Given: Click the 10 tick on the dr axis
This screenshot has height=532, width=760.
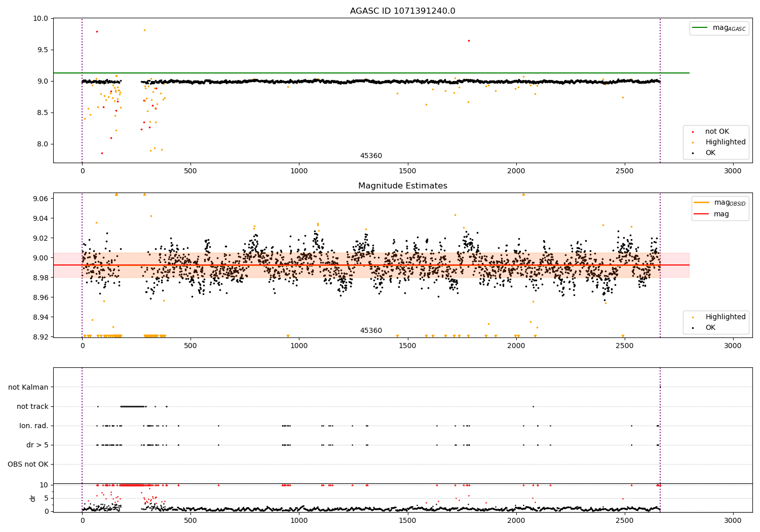Looking at the screenshot, I should [x=44, y=485].
